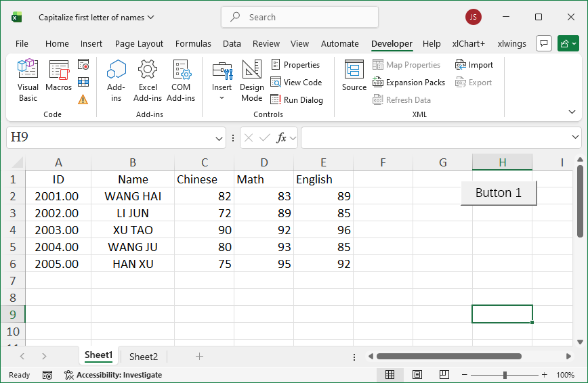Click the zoom slider handle

(x=505, y=375)
